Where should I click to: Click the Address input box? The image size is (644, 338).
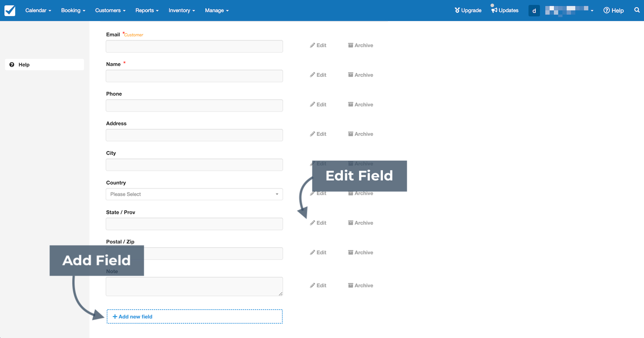tap(194, 135)
